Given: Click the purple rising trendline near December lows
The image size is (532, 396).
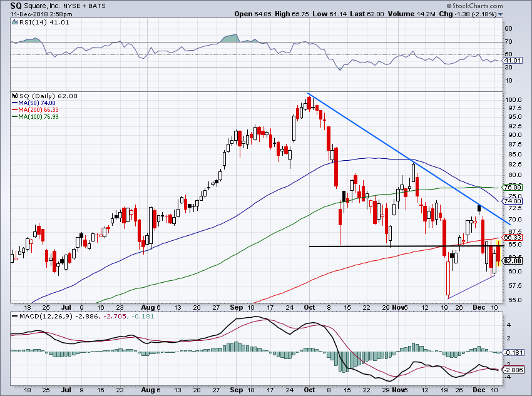Looking at the screenshot, I should 472,287.
